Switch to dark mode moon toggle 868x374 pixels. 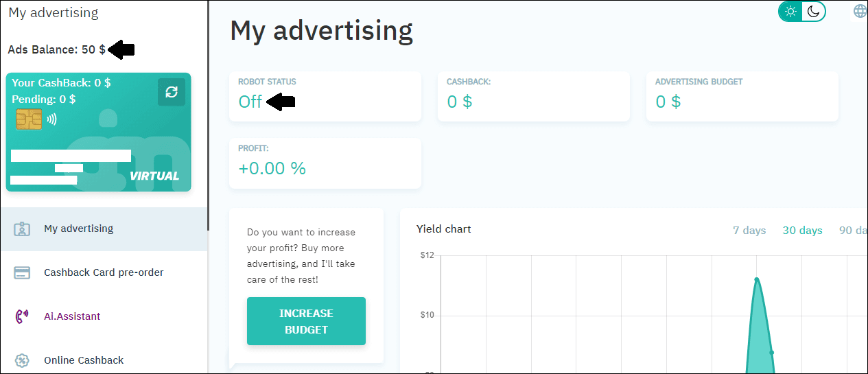(x=814, y=12)
